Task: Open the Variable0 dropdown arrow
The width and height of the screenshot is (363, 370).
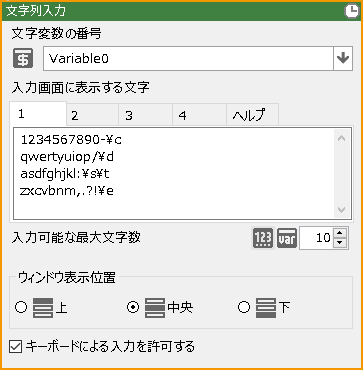Action: pyautogui.click(x=343, y=59)
